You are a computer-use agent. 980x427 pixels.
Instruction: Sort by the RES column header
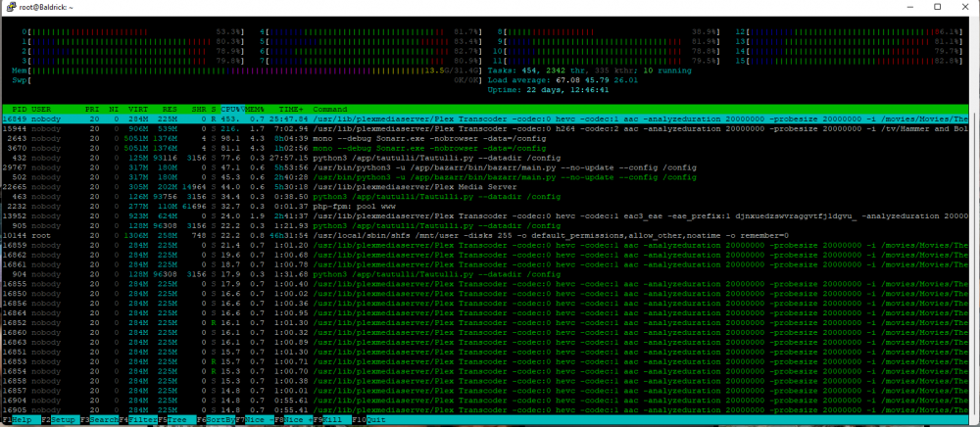[x=170, y=110]
